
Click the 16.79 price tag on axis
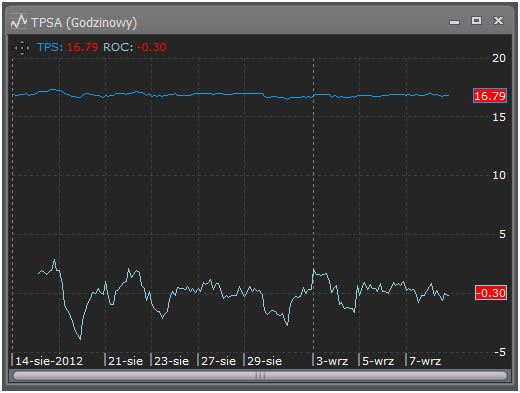[x=490, y=96]
